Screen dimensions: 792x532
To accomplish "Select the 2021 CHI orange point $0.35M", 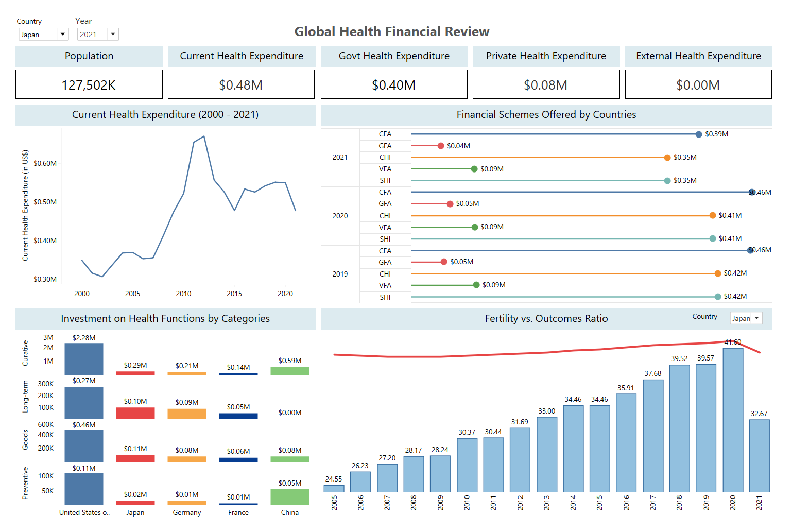I will [x=667, y=158].
